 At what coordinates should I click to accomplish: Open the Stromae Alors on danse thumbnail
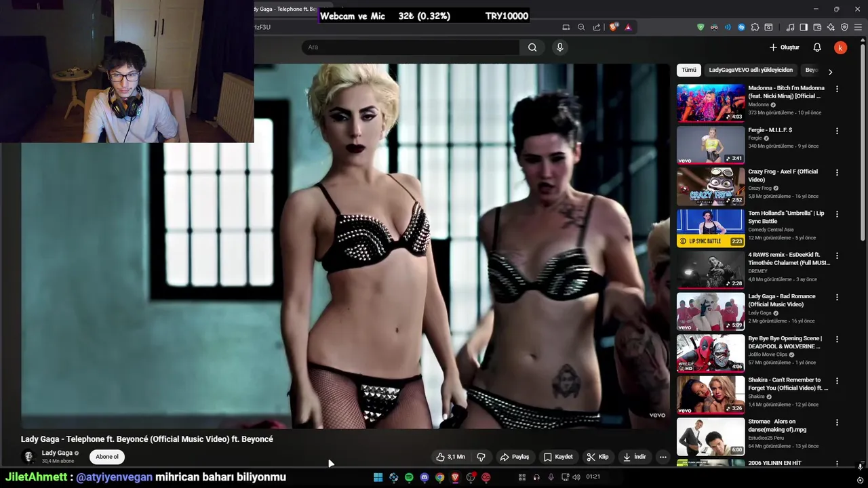711,436
